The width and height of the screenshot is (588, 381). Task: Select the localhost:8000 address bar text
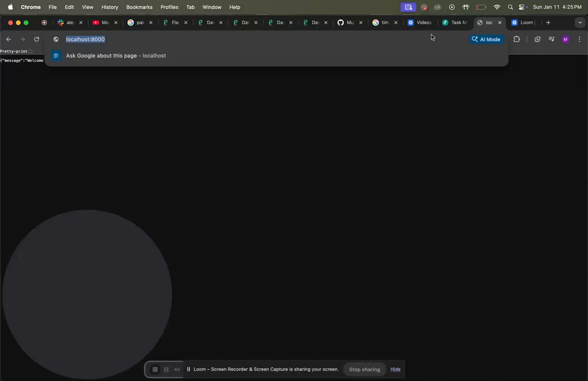click(85, 39)
